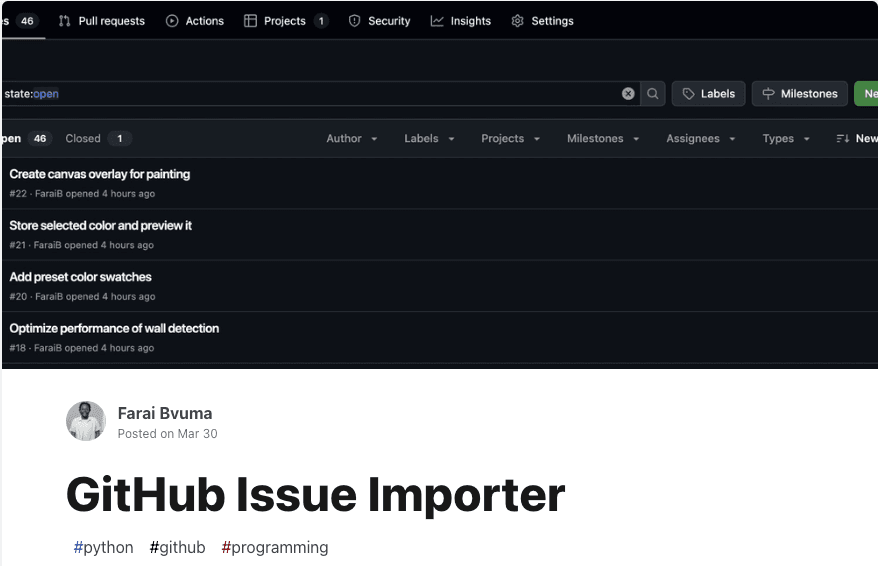Click the pull request icon

point(64,21)
